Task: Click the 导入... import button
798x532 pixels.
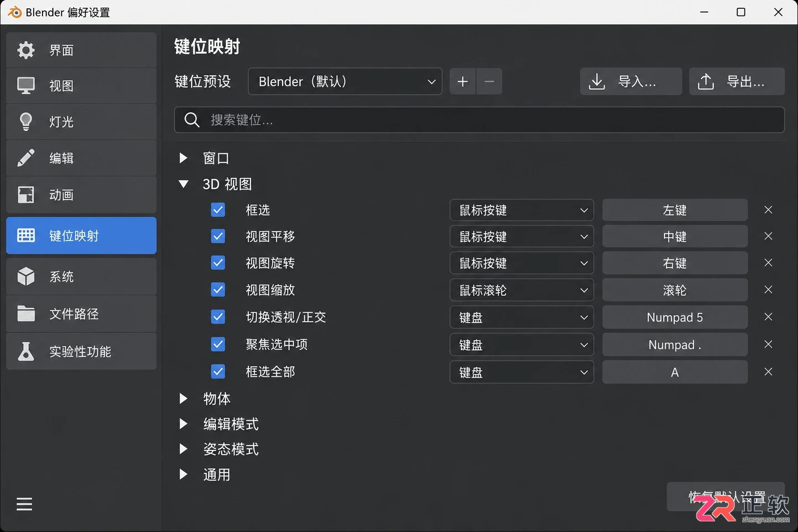Action: point(631,81)
